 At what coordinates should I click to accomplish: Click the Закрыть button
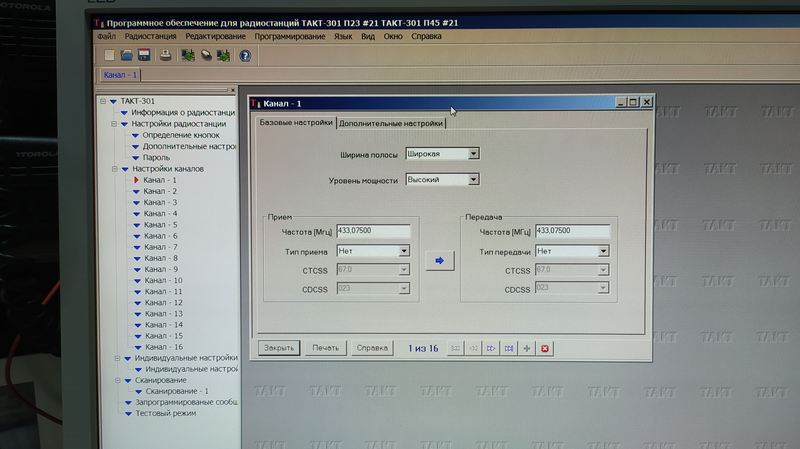pyautogui.click(x=279, y=348)
